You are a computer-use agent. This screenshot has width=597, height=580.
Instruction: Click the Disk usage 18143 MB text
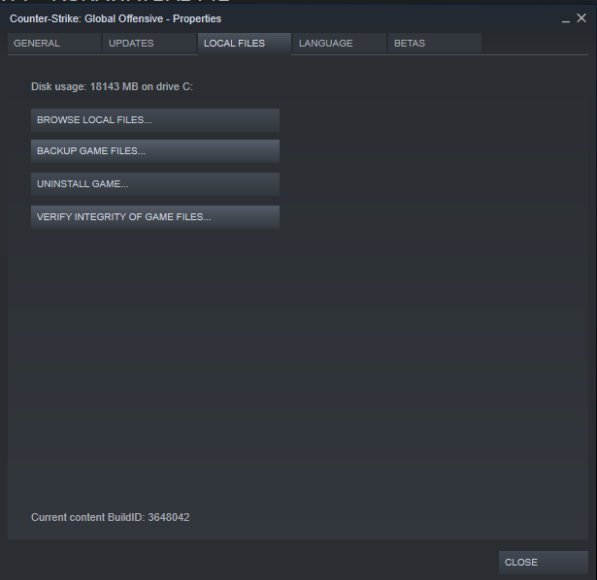(112, 86)
